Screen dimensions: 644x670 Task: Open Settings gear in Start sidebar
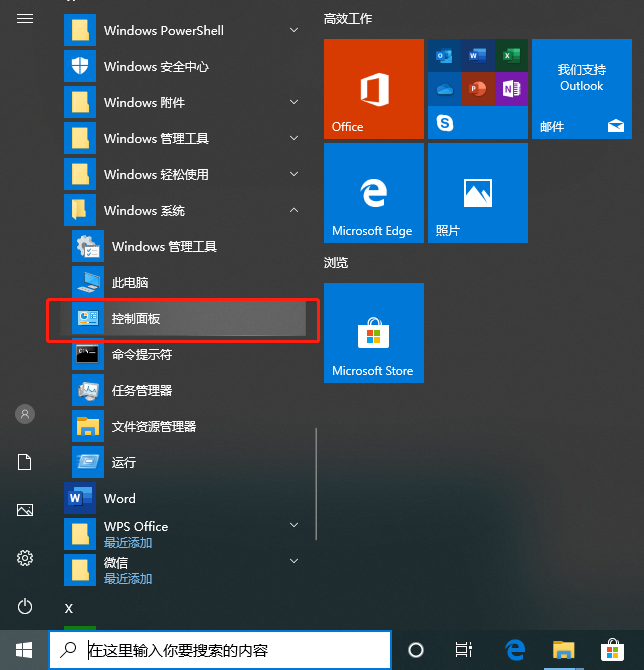click(x=25, y=558)
